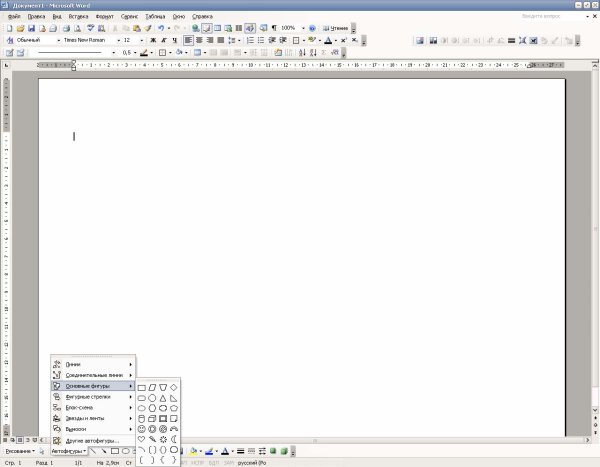Image resolution: width=600 pixels, height=467 pixels.
Task: Open the zoom percentage dropdown
Action: click(x=303, y=28)
